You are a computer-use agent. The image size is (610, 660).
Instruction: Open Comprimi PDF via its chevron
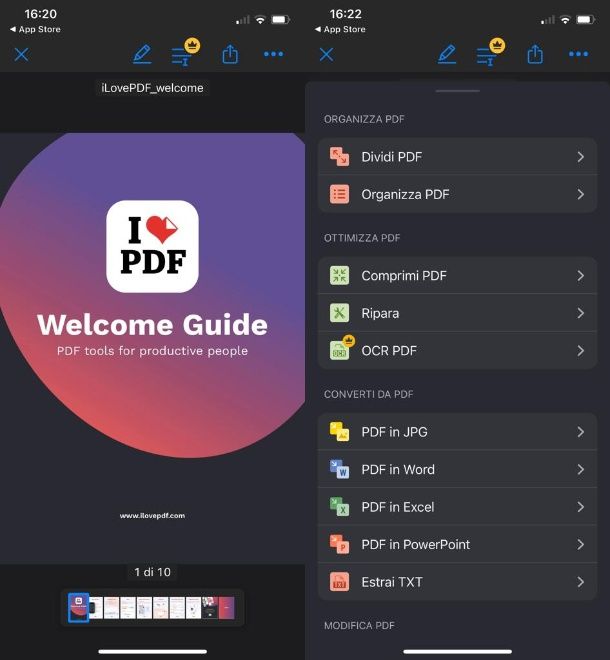pos(581,276)
